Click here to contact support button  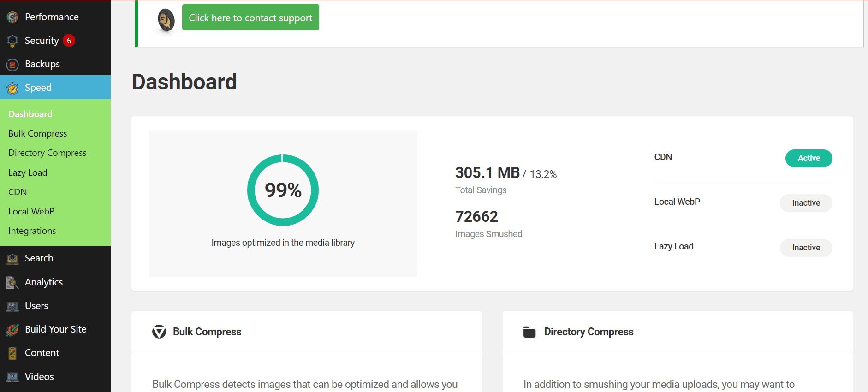(x=250, y=18)
